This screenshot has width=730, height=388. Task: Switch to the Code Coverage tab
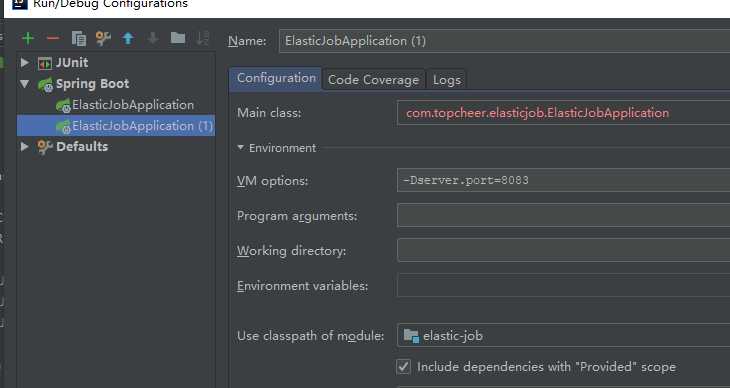373,80
